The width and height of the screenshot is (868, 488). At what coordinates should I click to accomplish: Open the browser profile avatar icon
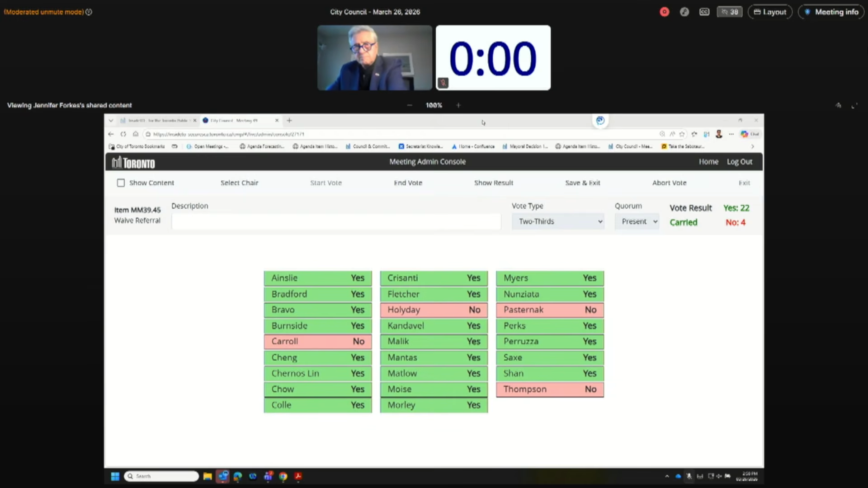pyautogui.click(x=719, y=134)
